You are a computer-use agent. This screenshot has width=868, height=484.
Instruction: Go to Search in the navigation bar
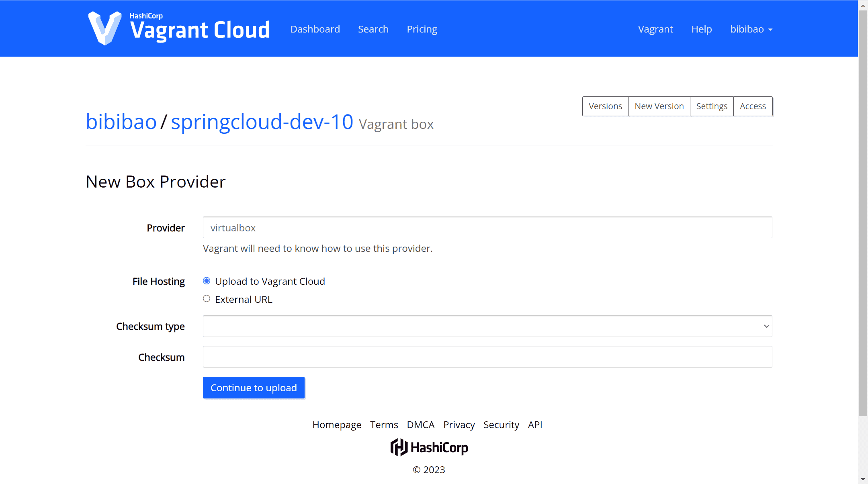click(373, 29)
